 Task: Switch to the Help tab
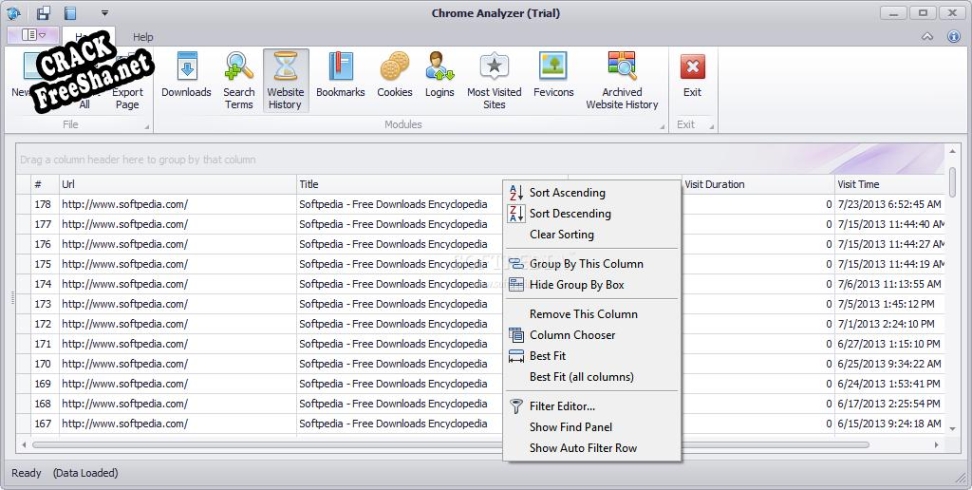[143, 37]
